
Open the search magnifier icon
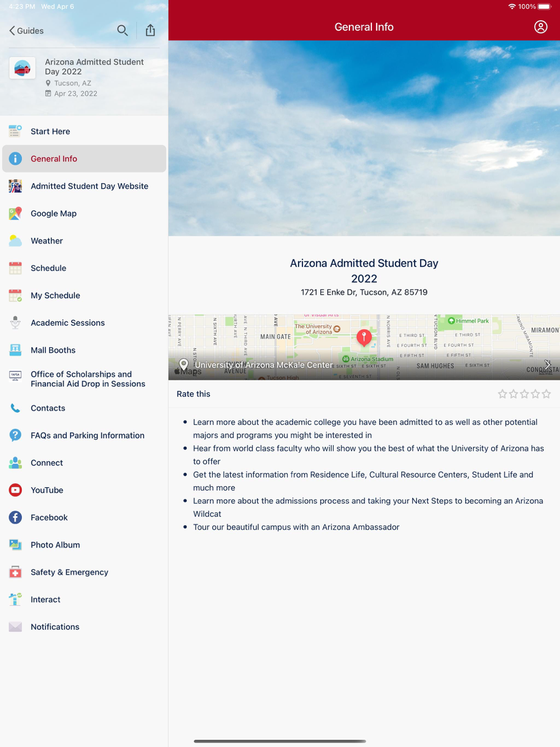coord(122,30)
